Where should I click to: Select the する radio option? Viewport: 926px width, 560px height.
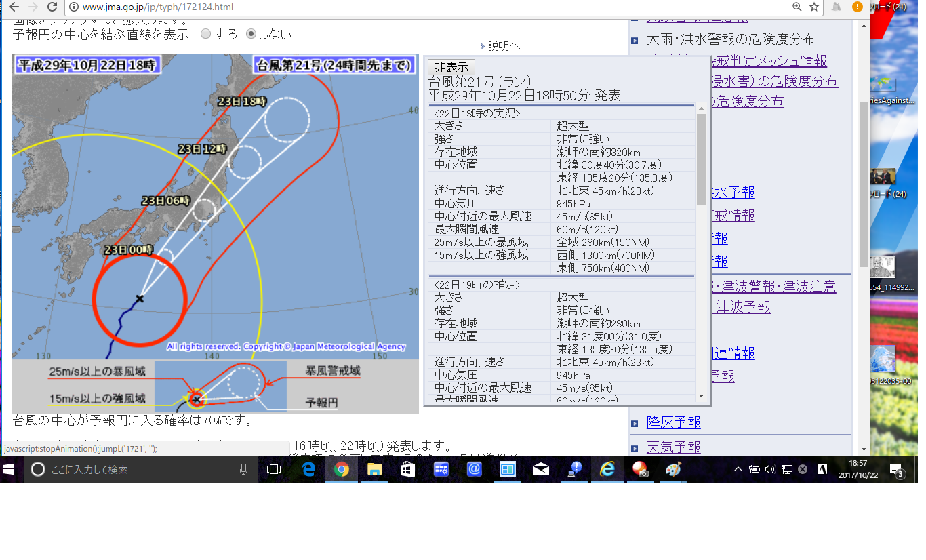pyautogui.click(x=206, y=34)
